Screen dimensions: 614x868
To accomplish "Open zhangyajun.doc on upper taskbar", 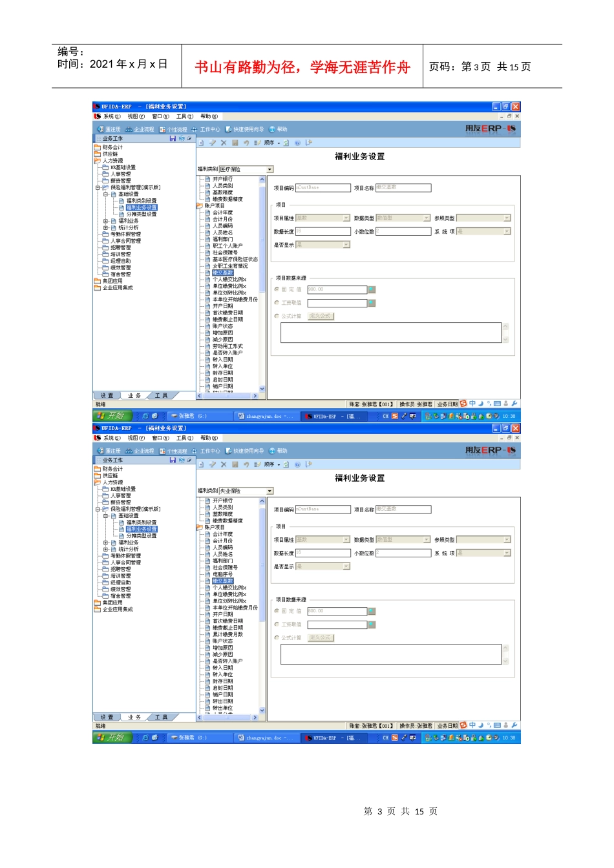I will (x=266, y=416).
